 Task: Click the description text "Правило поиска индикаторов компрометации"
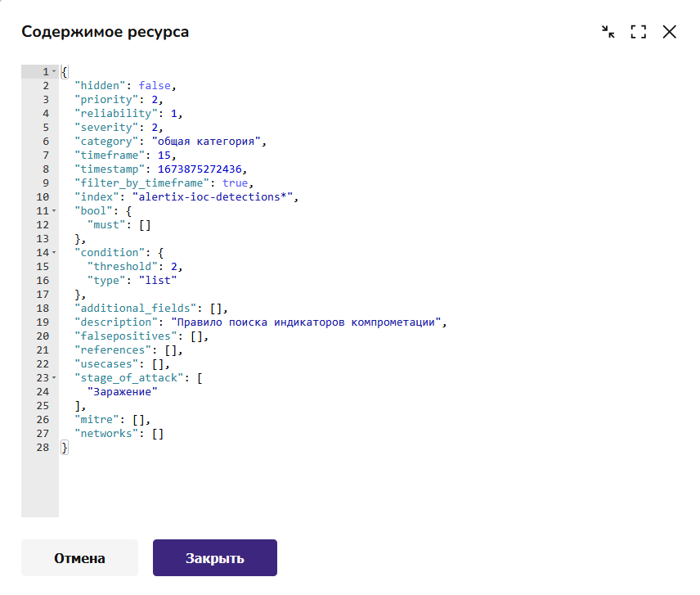point(306,322)
